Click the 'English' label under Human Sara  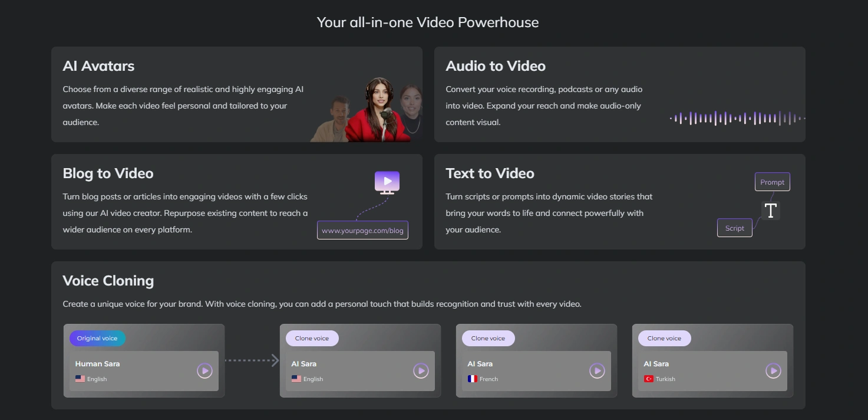pos(97,379)
